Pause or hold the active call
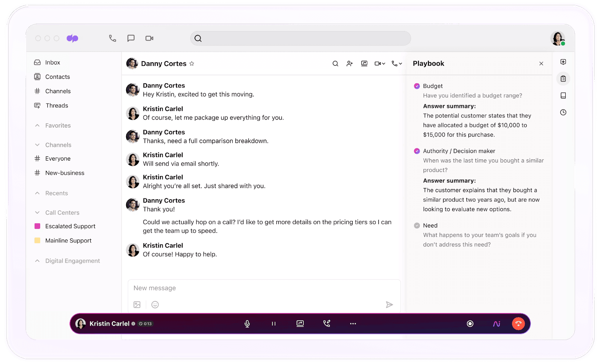Image resolution: width=601 pixels, height=364 pixels. pyautogui.click(x=273, y=323)
